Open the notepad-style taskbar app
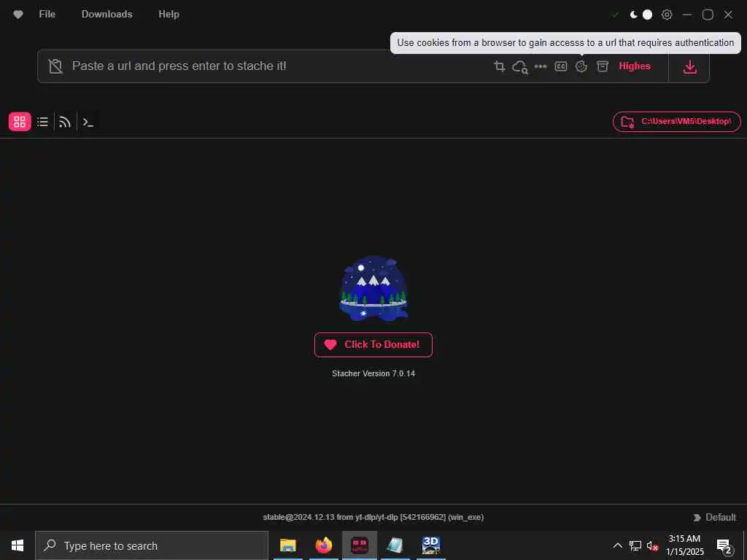The height and width of the screenshot is (560, 747). point(395,545)
